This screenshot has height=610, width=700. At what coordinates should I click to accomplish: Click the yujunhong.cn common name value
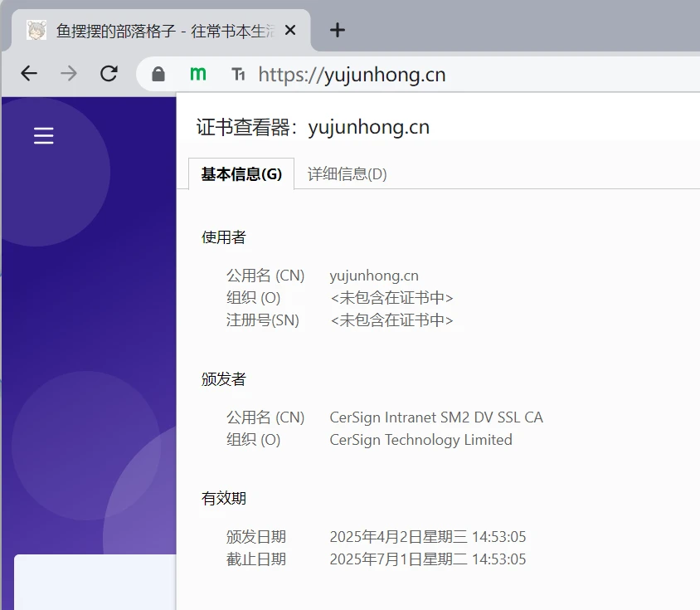[x=374, y=276]
